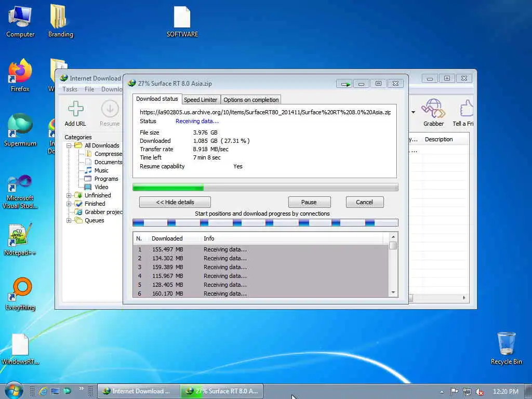Show hidden tray icons arrow

click(442, 392)
